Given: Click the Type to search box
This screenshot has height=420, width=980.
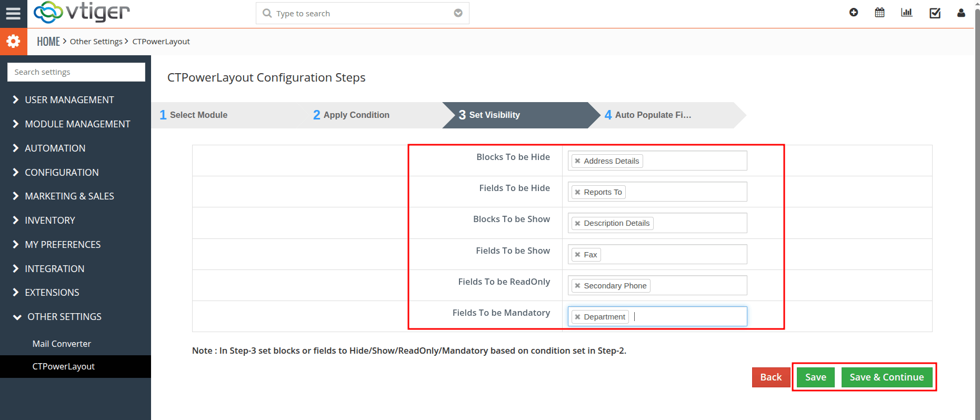Looking at the screenshot, I should point(363,13).
